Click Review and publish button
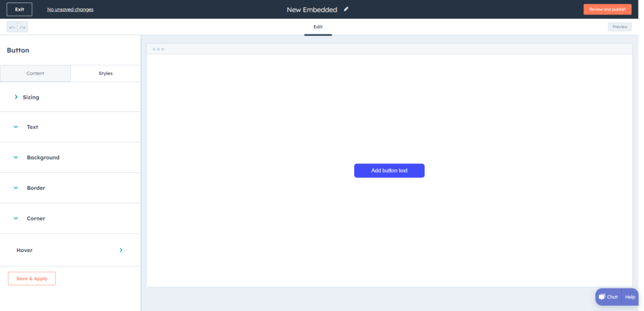 tap(608, 9)
